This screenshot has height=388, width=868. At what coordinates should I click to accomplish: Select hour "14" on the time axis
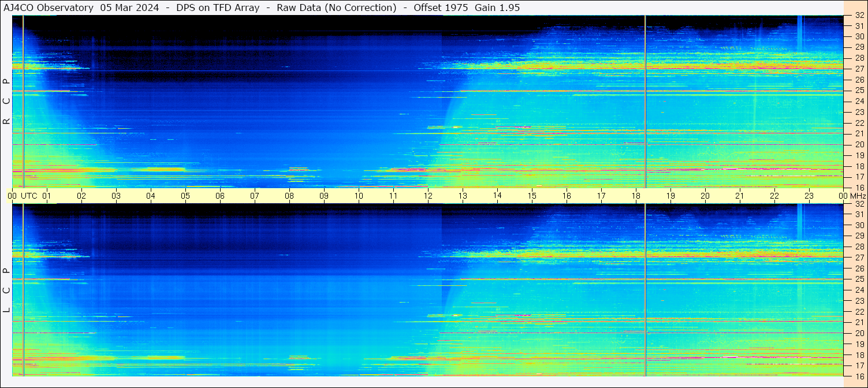coord(497,195)
